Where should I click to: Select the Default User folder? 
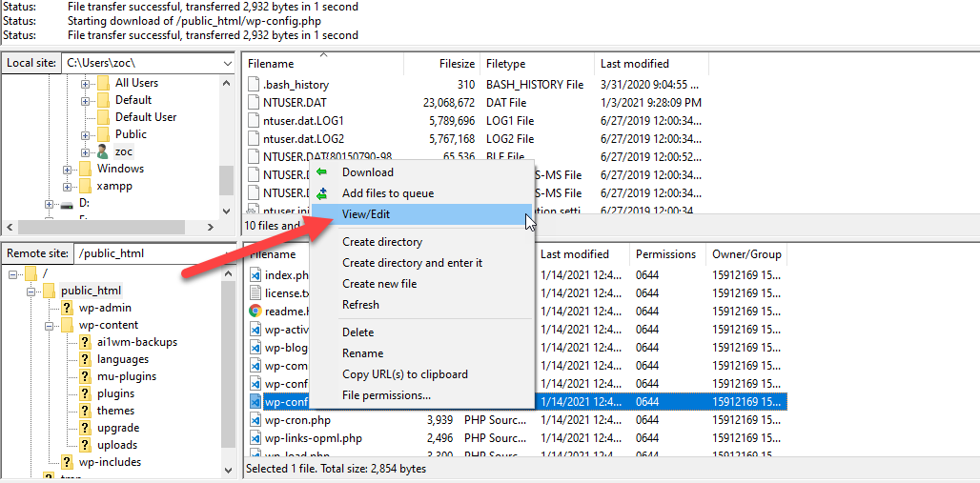[x=146, y=117]
